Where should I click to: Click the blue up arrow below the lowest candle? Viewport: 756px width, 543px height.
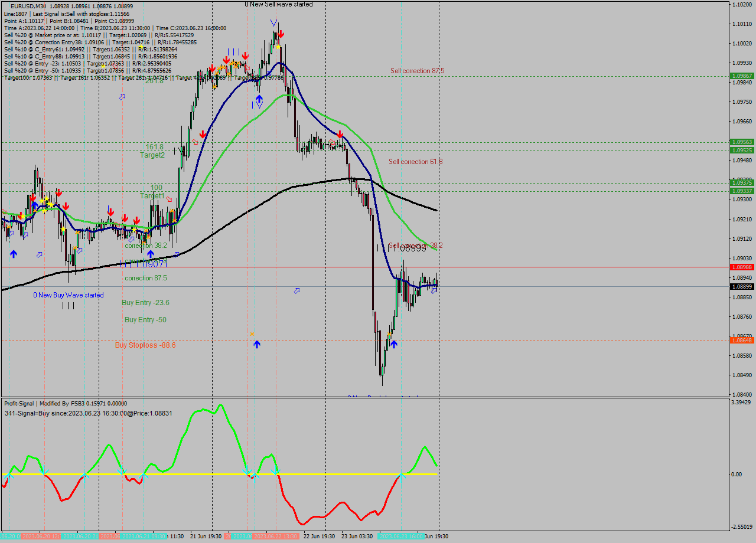pyautogui.click(x=393, y=344)
